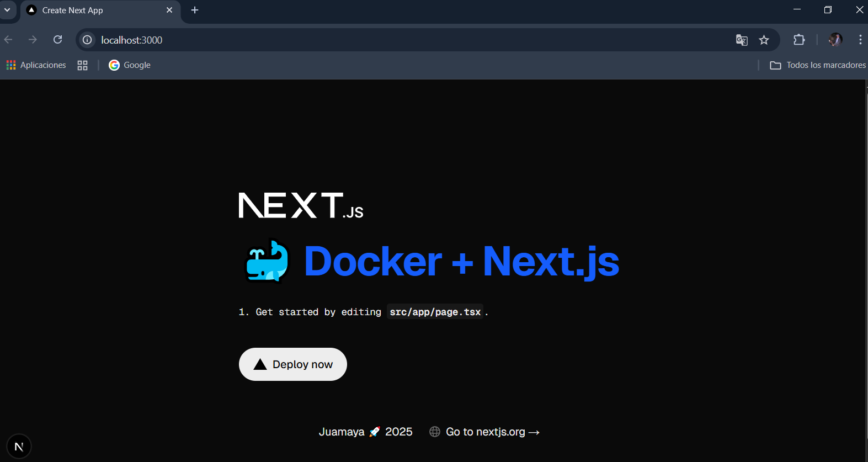Viewport: 868px width, 462px height.
Task: Click the Next.js logo image
Action: click(301, 205)
